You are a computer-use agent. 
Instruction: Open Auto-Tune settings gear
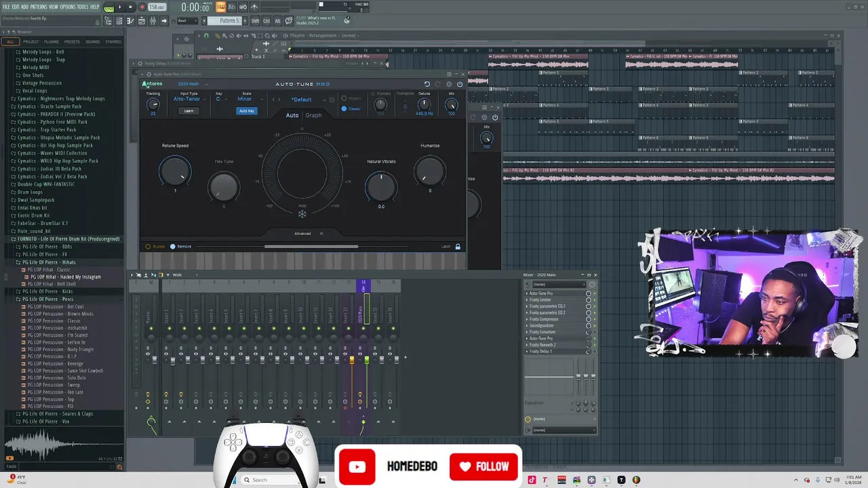click(449, 84)
